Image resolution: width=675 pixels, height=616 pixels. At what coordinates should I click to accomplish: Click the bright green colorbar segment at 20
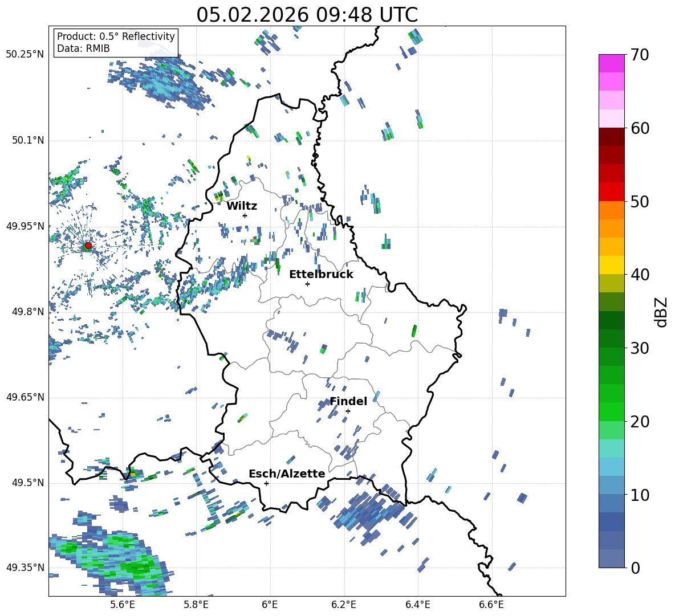point(612,411)
